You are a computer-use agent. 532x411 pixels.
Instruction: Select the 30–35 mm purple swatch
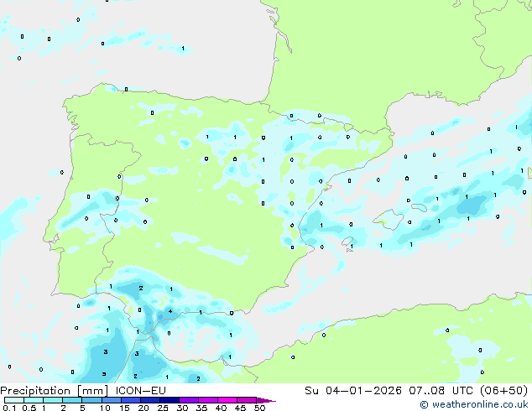click(x=189, y=400)
